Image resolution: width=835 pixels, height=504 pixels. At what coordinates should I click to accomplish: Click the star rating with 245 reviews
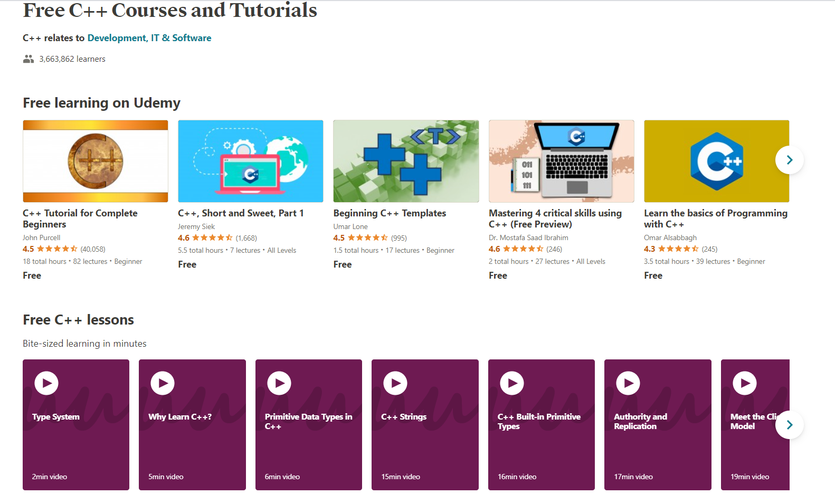680,249
